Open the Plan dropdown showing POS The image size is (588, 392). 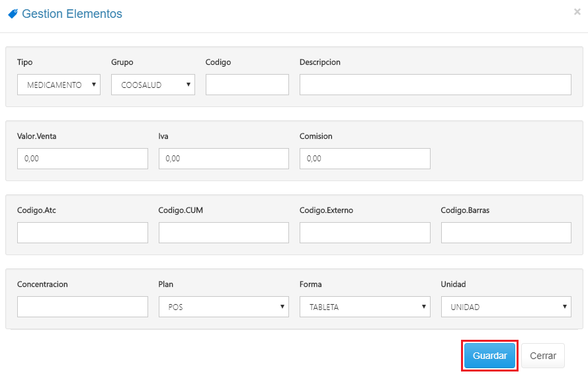(x=224, y=307)
